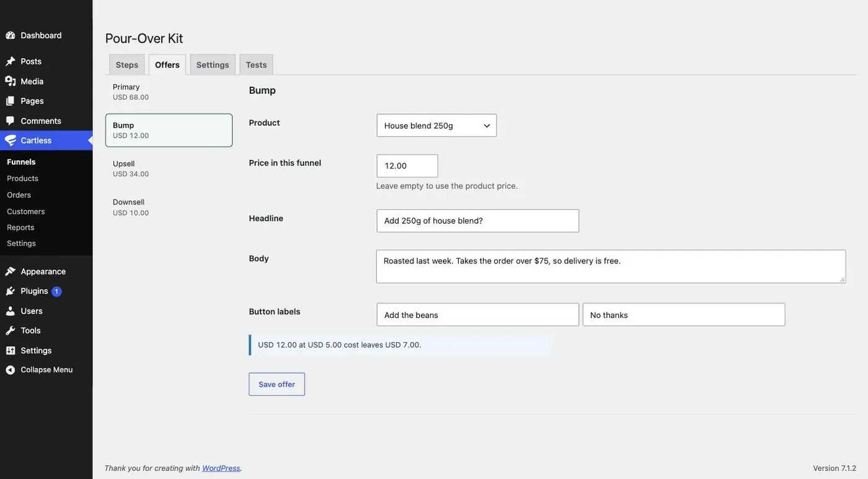Select the Bump offer USD 12.00
This screenshot has width=868, height=479.
(169, 130)
